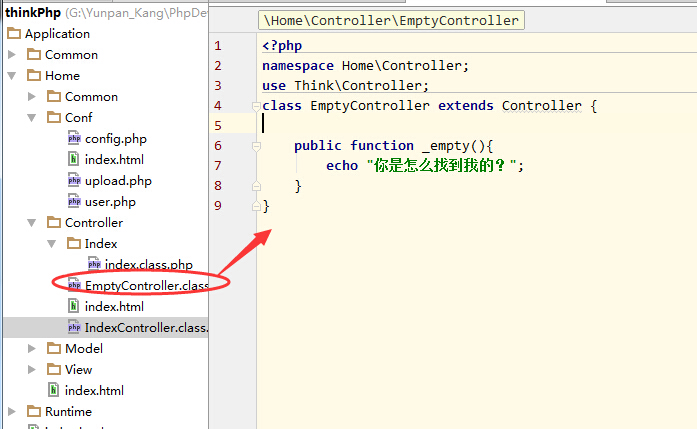Click the \Home\Controller\EmptyController breadcrumb
This screenshot has height=429, width=697.
coord(391,20)
